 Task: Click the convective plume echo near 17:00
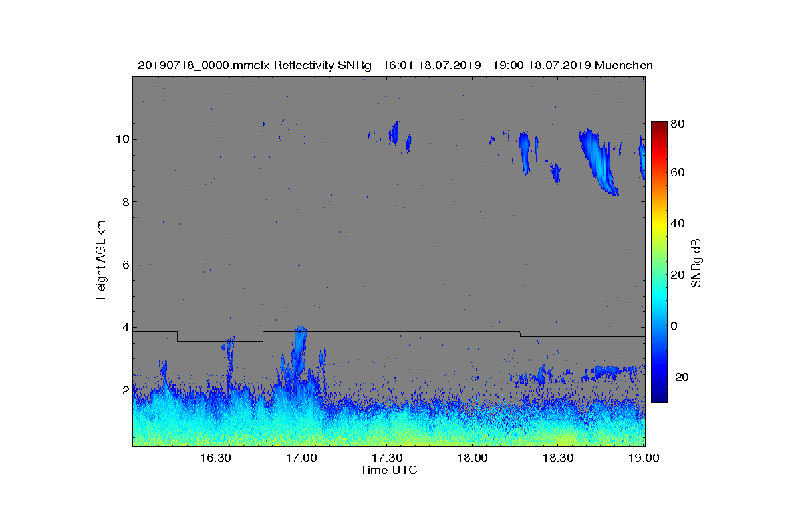click(x=298, y=352)
